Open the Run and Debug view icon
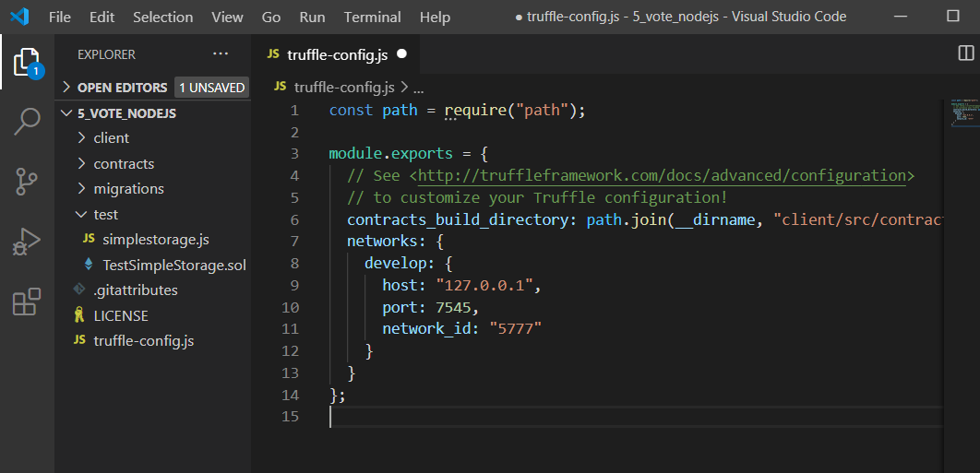 (27, 242)
